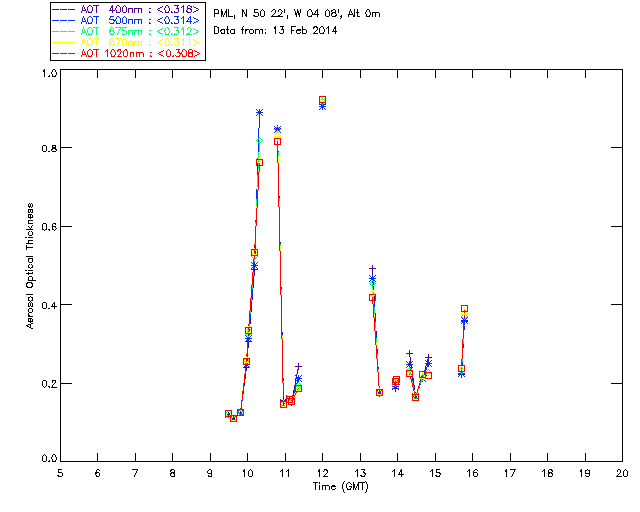Click the 0.4 y-axis tick label
This screenshot has width=640, height=512.
pyautogui.click(x=49, y=305)
